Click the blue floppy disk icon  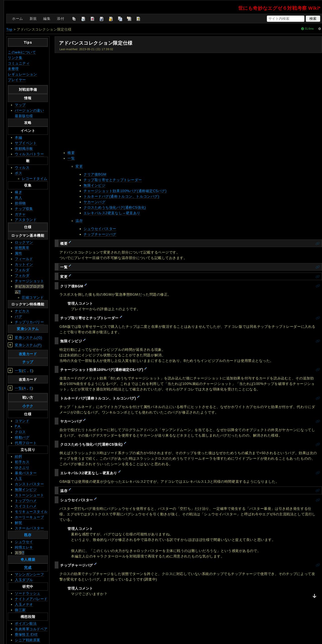(102, 19)
